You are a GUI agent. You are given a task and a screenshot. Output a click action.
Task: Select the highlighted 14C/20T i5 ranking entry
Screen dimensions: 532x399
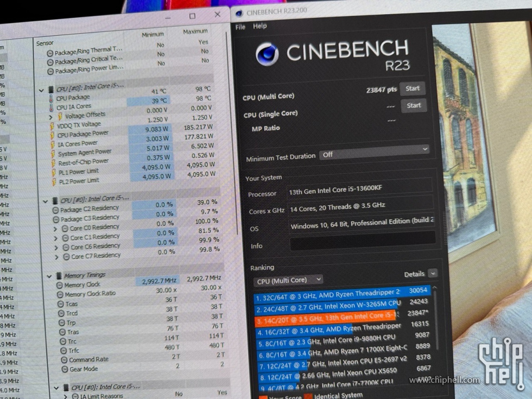pos(341,317)
